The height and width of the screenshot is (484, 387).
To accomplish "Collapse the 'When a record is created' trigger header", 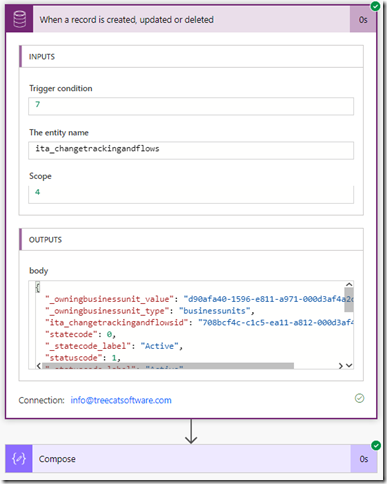I will coord(191,19).
